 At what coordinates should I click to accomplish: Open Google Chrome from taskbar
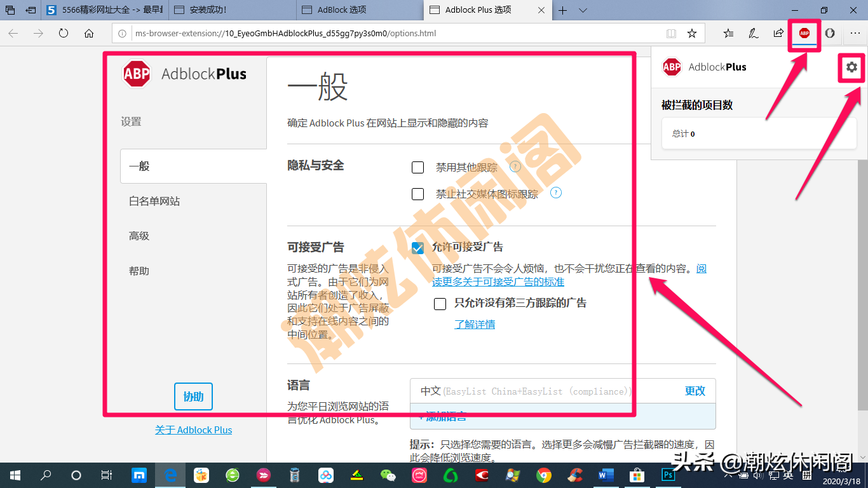543,475
